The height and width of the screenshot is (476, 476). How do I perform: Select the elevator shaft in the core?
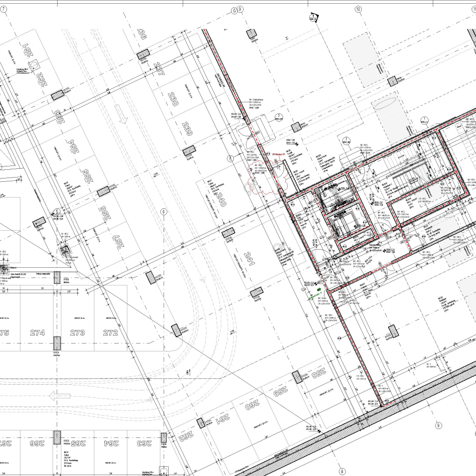coord(346,224)
